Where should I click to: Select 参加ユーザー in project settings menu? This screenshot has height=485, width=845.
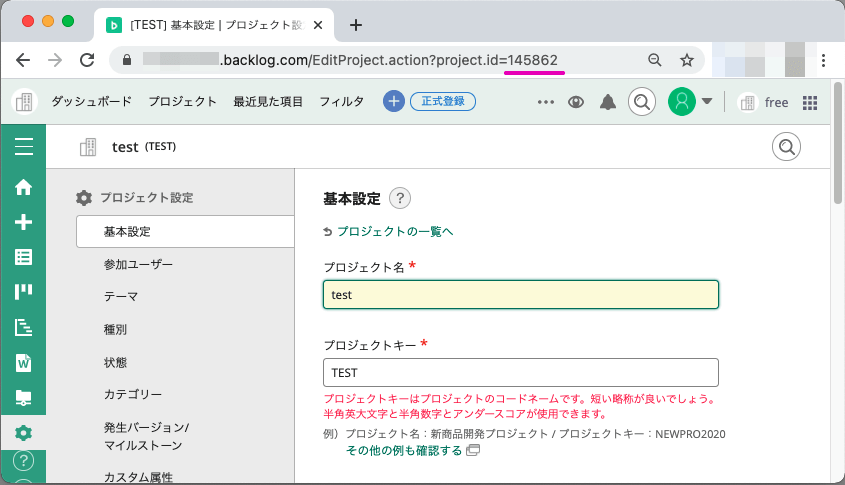[x=138, y=264]
